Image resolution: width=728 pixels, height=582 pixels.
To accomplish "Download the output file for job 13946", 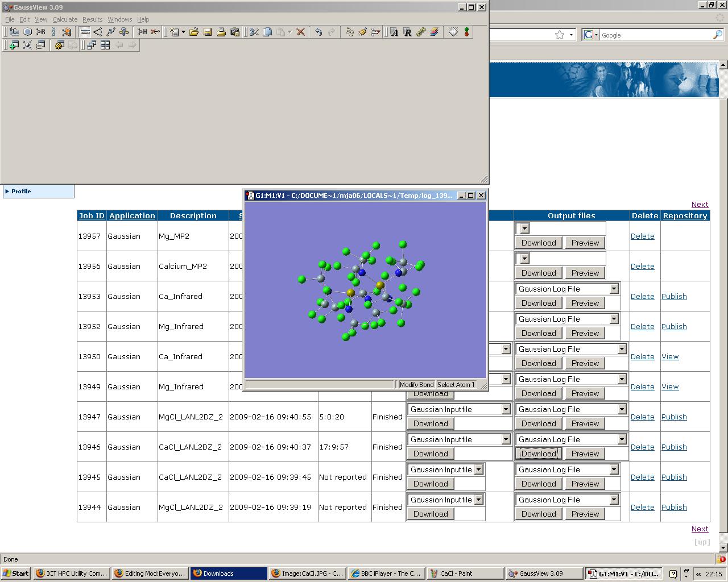I will coord(539,454).
